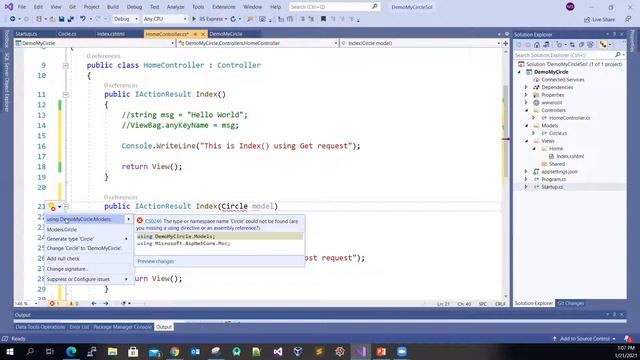Open the Error List tab
The image size is (640, 360).
(x=79, y=327)
